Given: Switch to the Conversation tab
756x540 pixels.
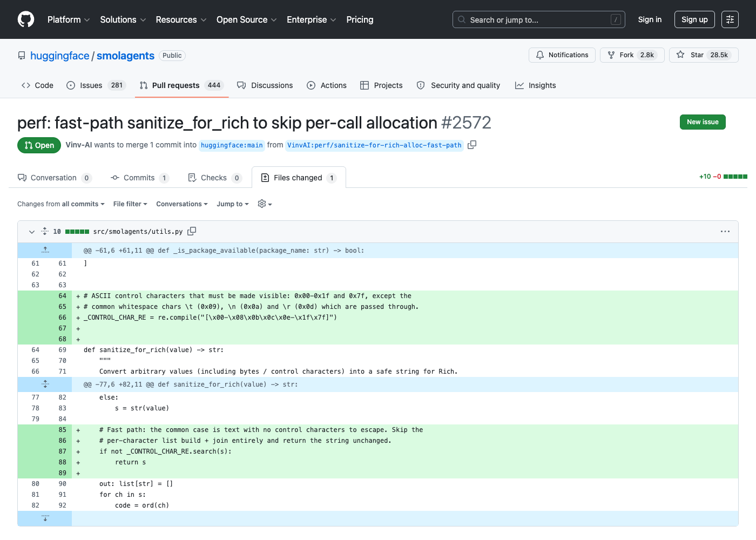Looking at the screenshot, I should click(55, 178).
